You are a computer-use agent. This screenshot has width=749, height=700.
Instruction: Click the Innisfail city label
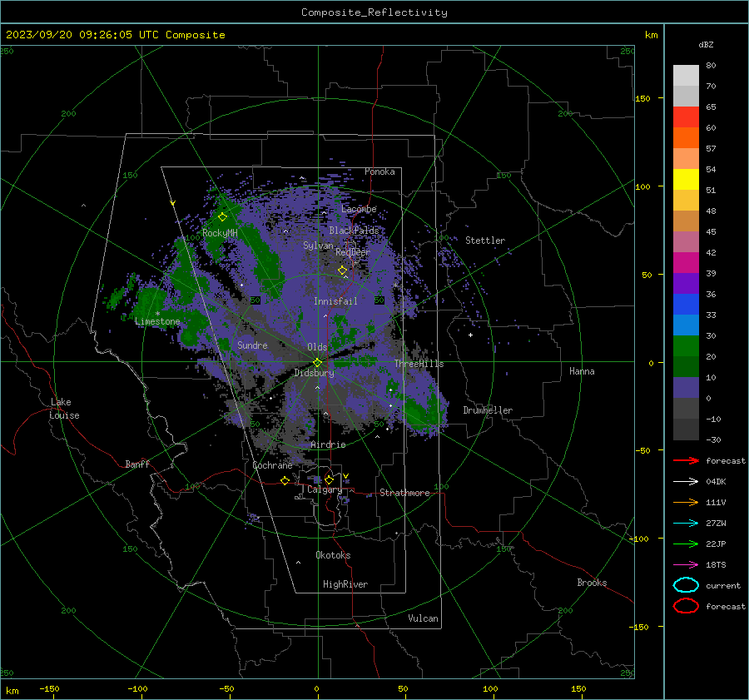(x=335, y=301)
